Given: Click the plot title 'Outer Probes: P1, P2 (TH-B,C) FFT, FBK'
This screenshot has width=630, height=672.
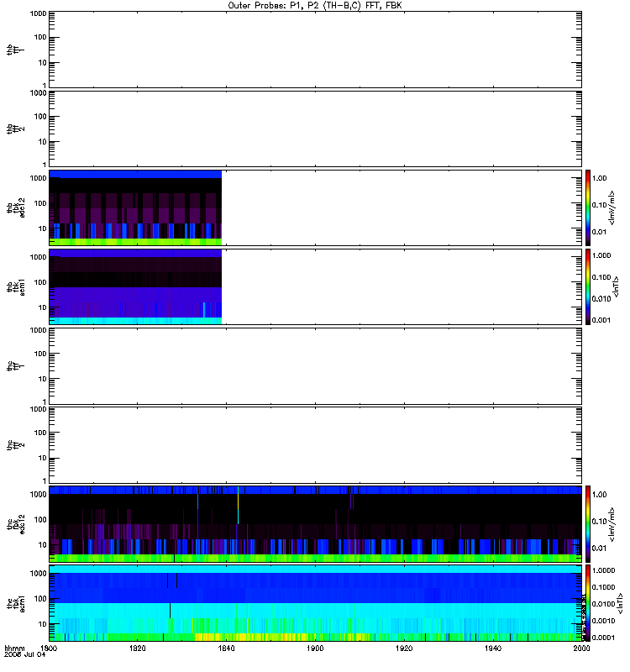Looking at the screenshot, I should 315,6.
